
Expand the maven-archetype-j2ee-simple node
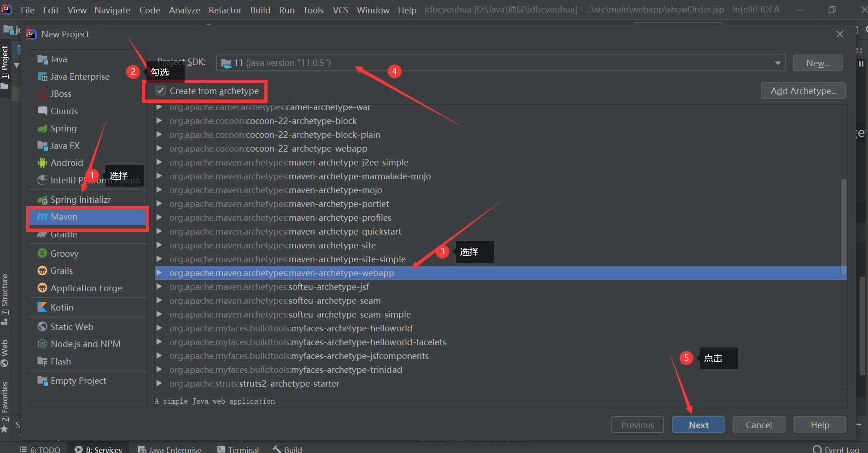pos(159,162)
